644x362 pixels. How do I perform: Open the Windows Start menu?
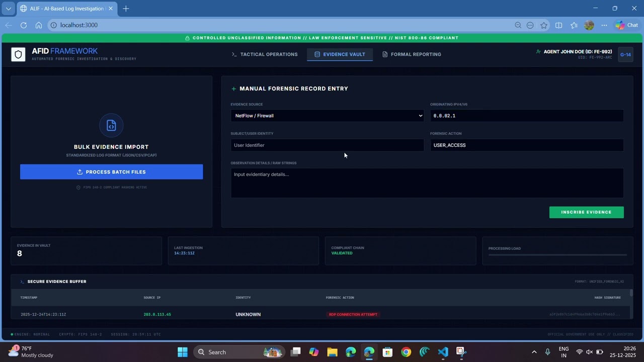(183, 352)
